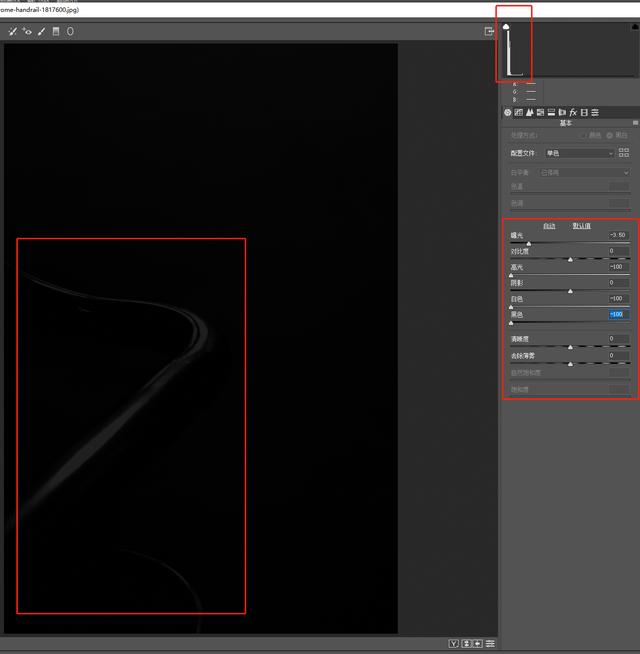Image resolution: width=640 pixels, height=654 pixels.
Task: Select the Radial Filter tool
Action: [x=70, y=31]
